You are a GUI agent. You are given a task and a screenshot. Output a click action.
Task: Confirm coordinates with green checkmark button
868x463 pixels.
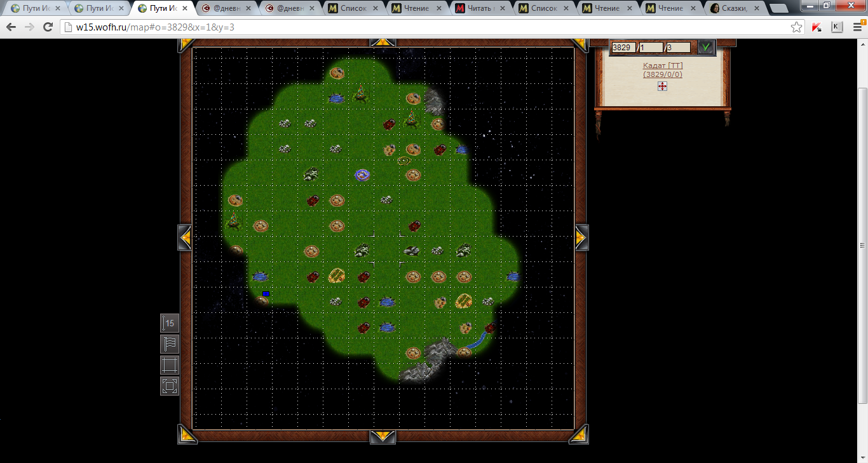(x=705, y=47)
